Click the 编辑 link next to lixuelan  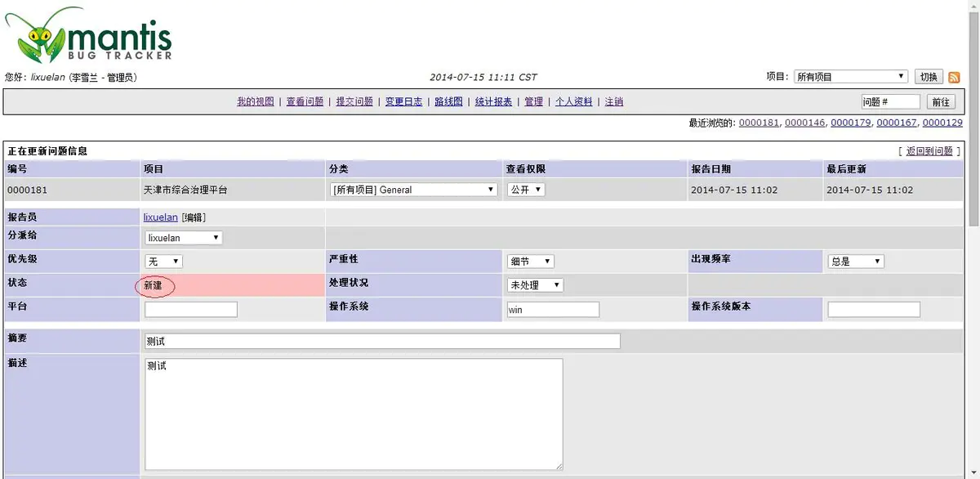point(193,217)
